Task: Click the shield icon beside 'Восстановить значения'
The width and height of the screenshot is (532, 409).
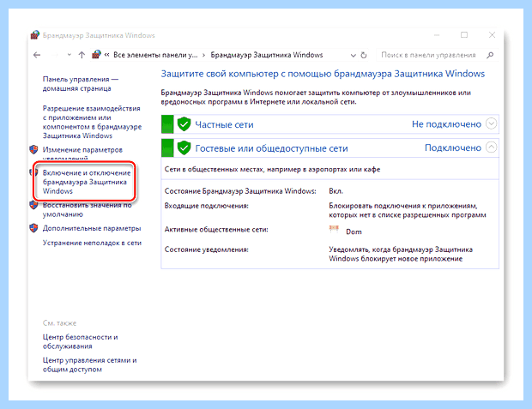Action: point(33,205)
